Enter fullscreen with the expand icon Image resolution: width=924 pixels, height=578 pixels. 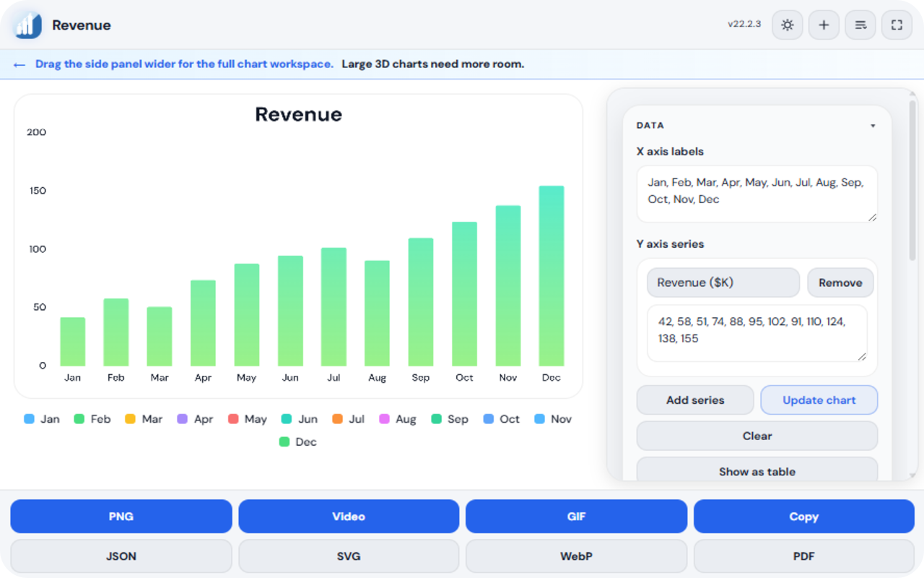coord(897,25)
